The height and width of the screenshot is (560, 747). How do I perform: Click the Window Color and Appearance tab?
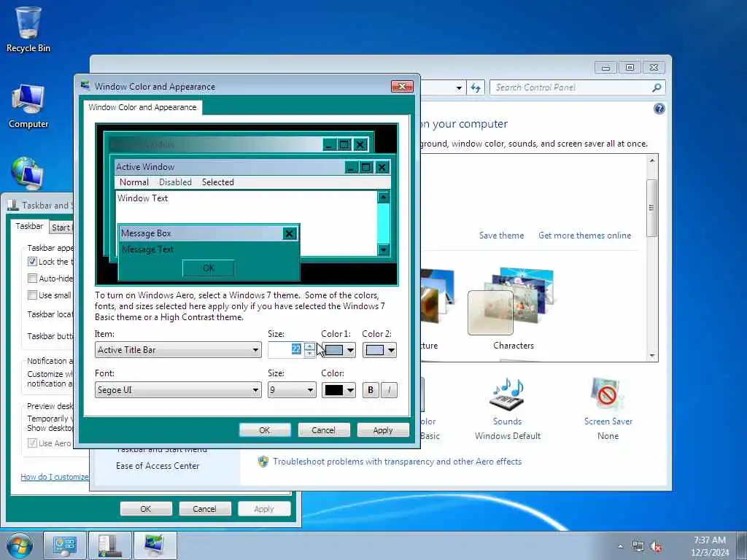142,107
